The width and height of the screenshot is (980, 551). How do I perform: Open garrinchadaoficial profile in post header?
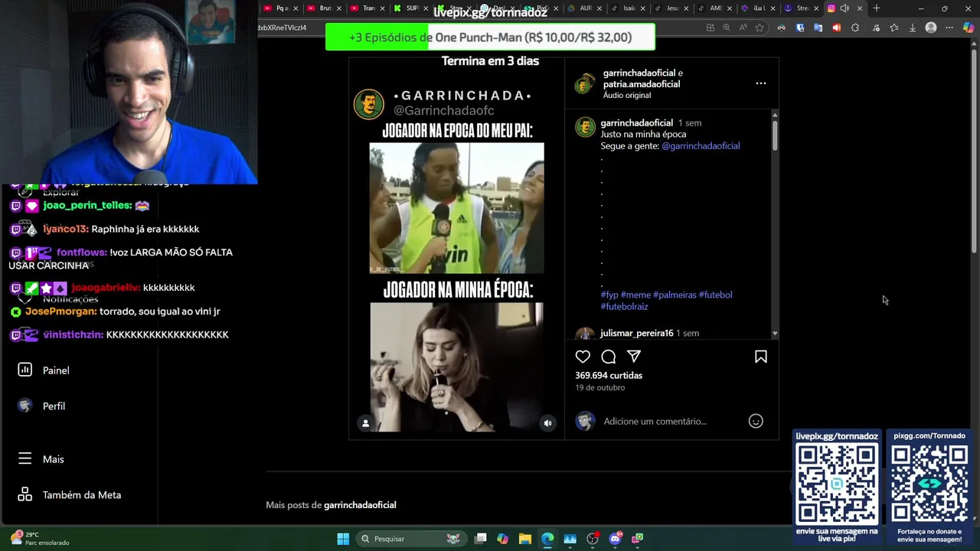click(639, 73)
